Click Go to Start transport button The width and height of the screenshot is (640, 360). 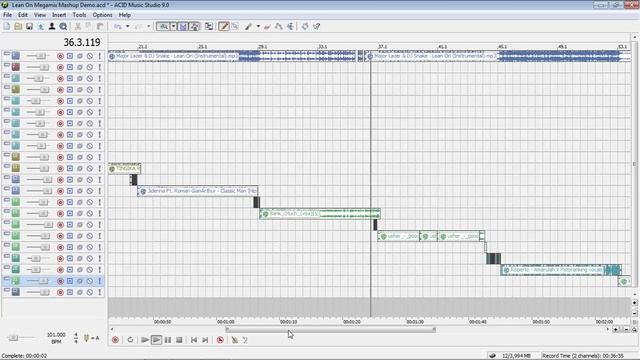[194, 340]
